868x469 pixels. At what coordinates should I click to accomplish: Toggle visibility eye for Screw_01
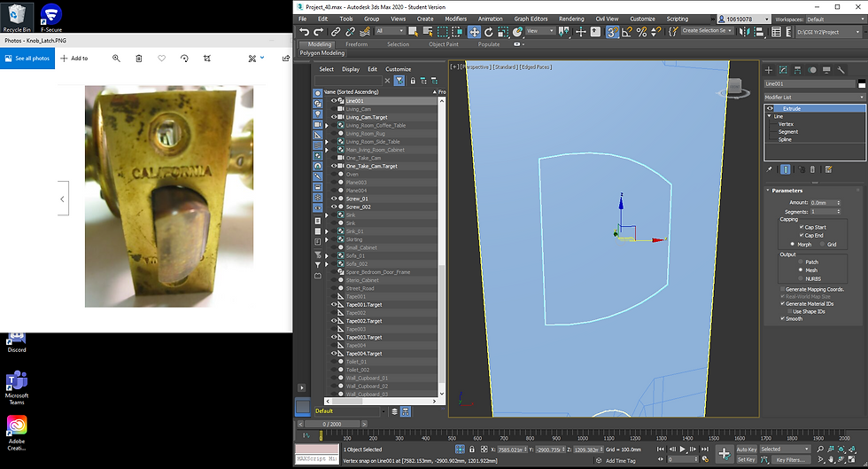click(x=334, y=199)
